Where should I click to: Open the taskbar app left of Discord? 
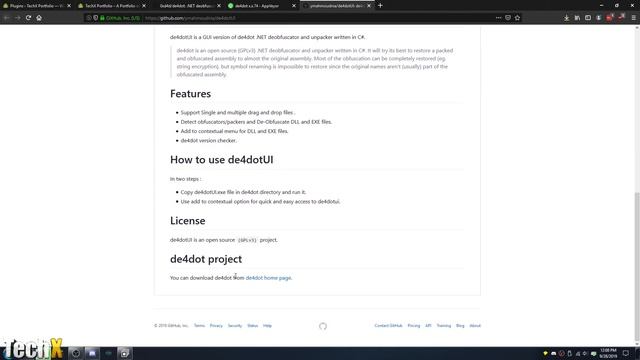[x=76, y=353]
